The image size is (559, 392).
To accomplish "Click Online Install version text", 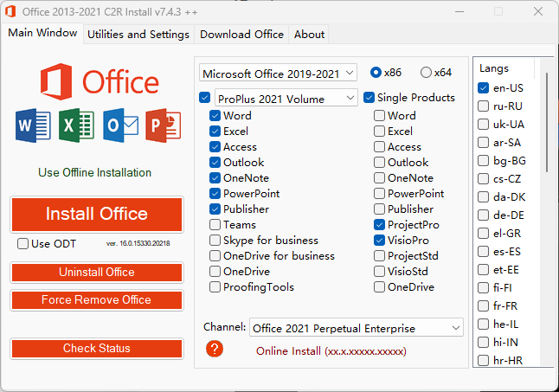I will point(331,351).
